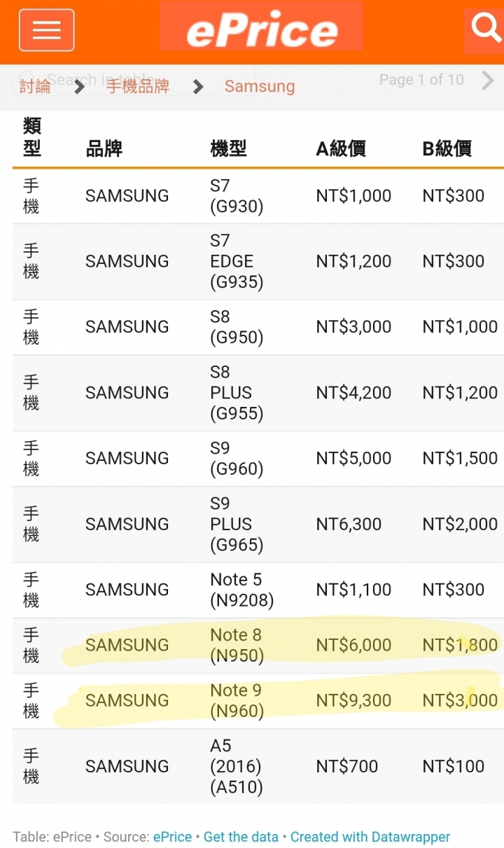Select the Samsung breadcrumb
The height and width of the screenshot is (848, 504).
click(x=260, y=86)
